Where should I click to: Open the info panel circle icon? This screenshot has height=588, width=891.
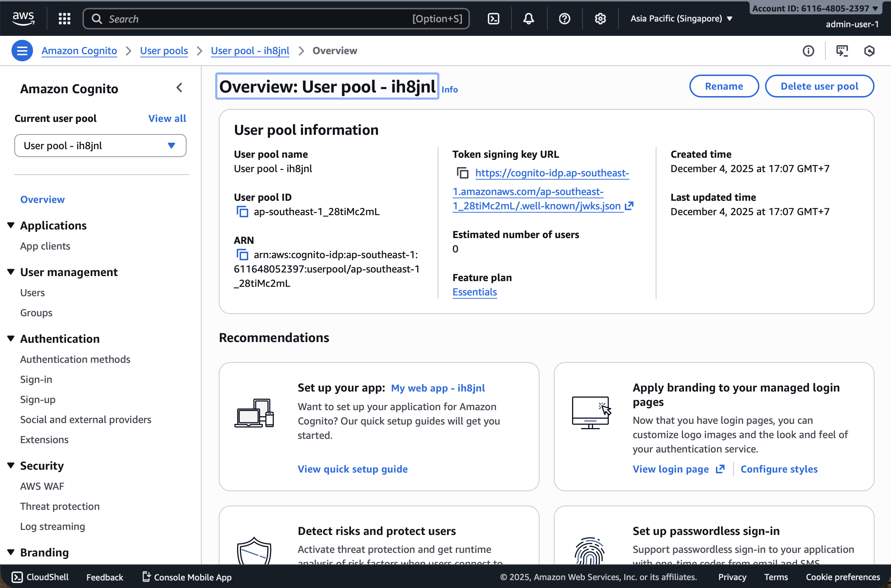pyautogui.click(x=808, y=51)
